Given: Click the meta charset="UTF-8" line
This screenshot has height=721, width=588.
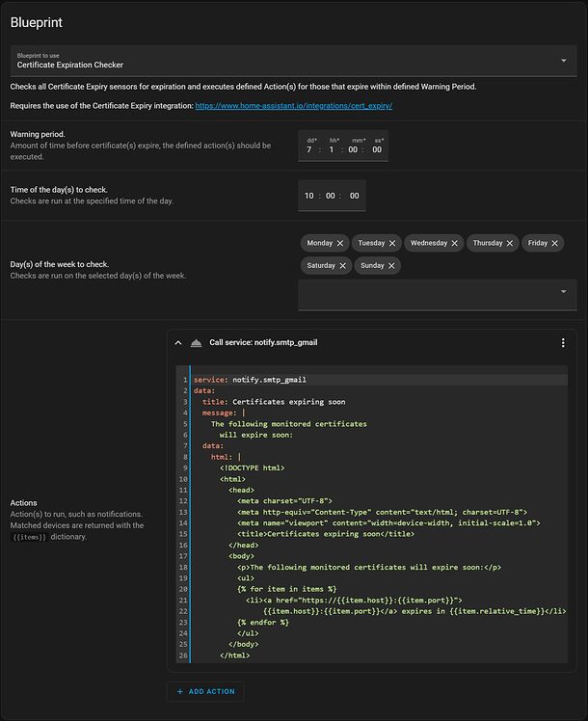Looking at the screenshot, I should click(284, 500).
